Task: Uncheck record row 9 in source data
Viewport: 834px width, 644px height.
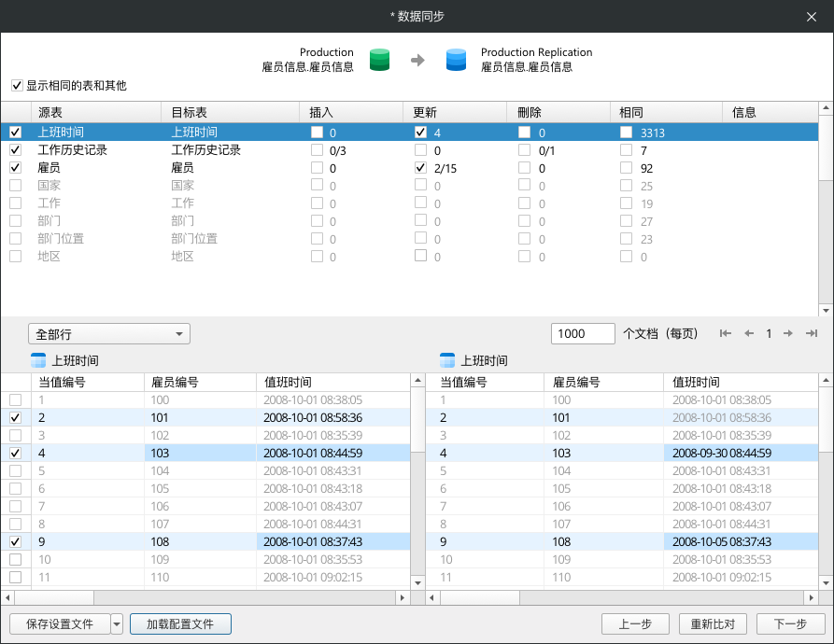Action: point(16,541)
